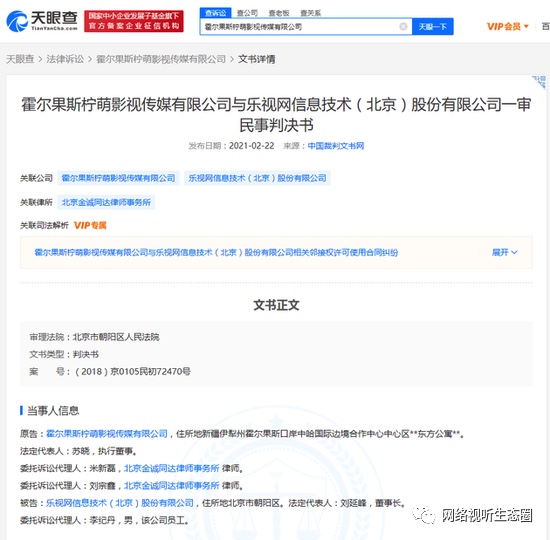The width and height of the screenshot is (550, 540).
Task: Click the blue corner ribbon icon on the document card
Action: (540, 81)
